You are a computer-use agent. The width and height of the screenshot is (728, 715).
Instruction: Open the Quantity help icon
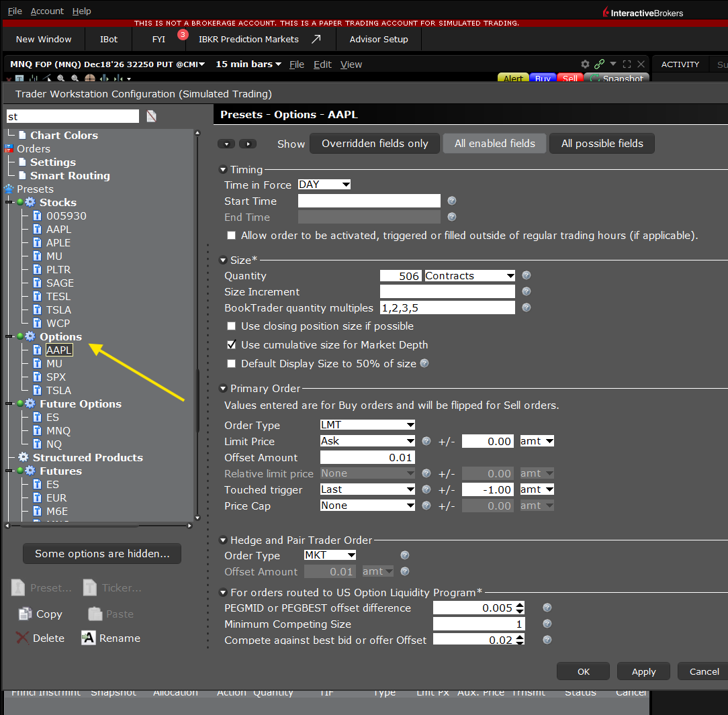coord(526,276)
